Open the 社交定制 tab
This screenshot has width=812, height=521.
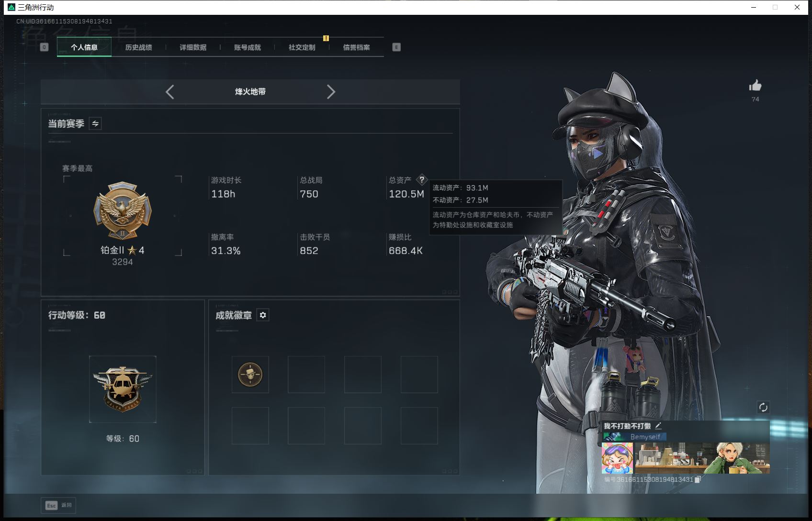pyautogui.click(x=302, y=47)
